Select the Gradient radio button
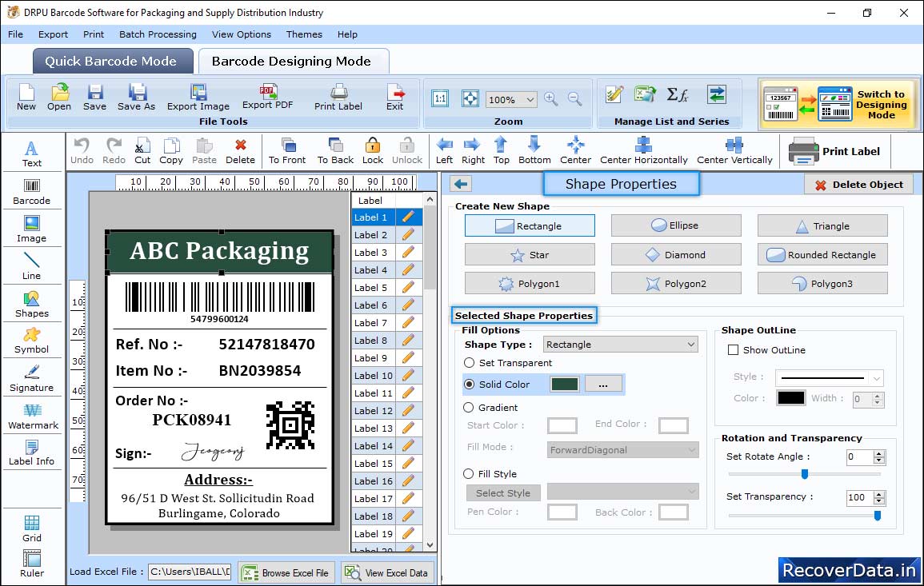The image size is (924, 586). coord(469,408)
